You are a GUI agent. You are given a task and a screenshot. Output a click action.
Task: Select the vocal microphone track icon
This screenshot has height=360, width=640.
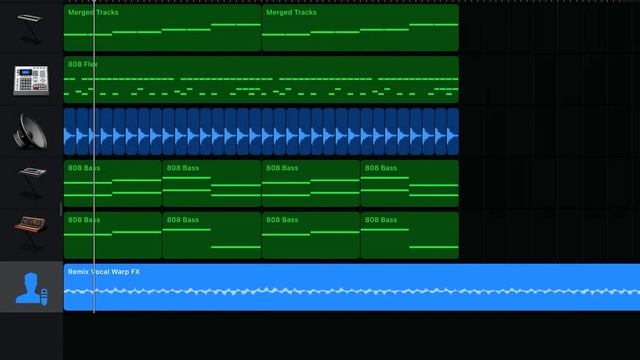point(31,289)
